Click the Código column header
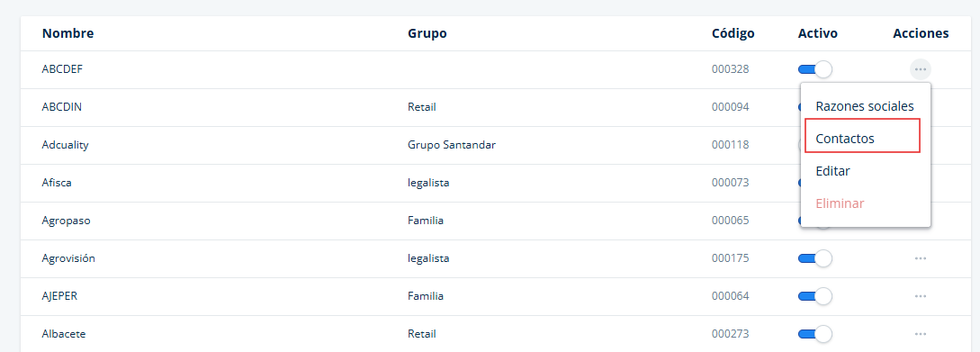The image size is (980, 352). click(x=733, y=33)
